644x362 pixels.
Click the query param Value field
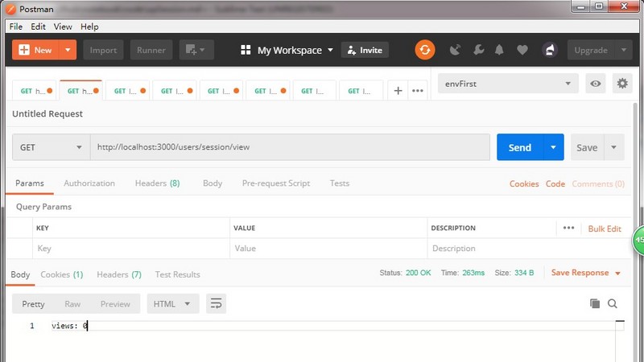pyautogui.click(x=328, y=249)
